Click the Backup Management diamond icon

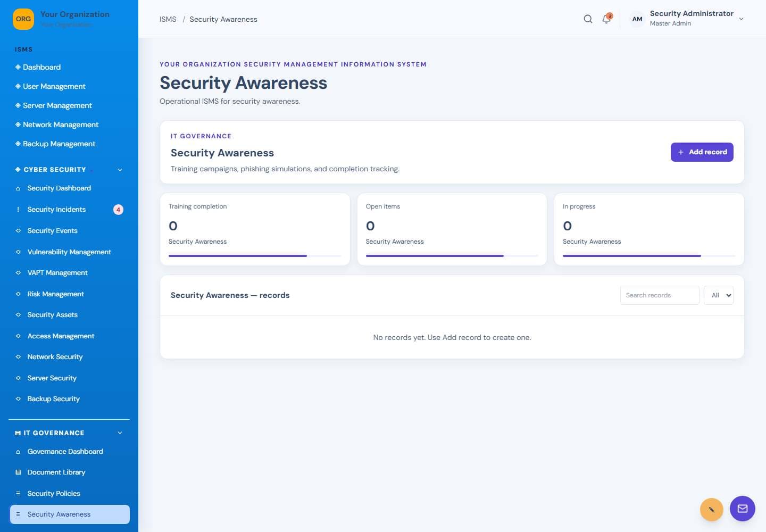click(x=18, y=144)
